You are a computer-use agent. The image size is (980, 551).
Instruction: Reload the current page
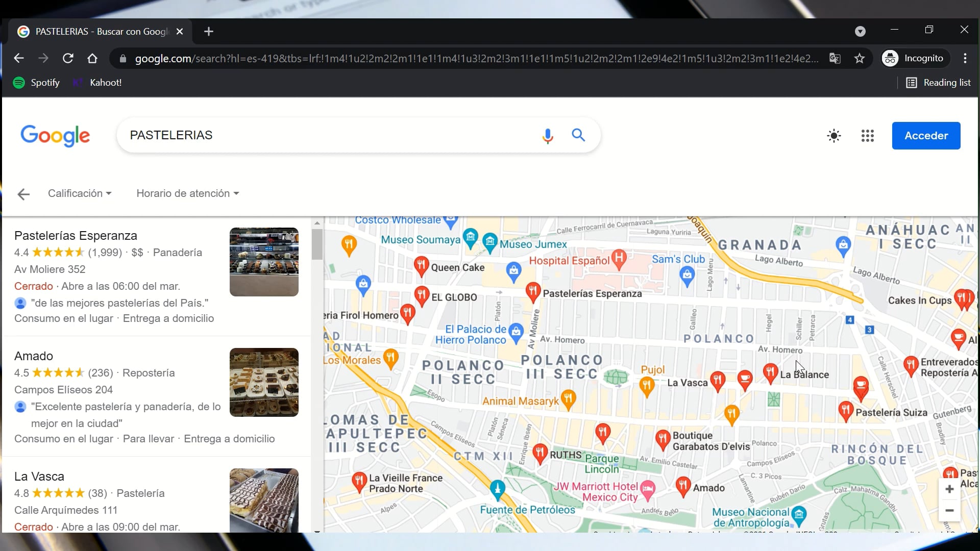click(68, 58)
